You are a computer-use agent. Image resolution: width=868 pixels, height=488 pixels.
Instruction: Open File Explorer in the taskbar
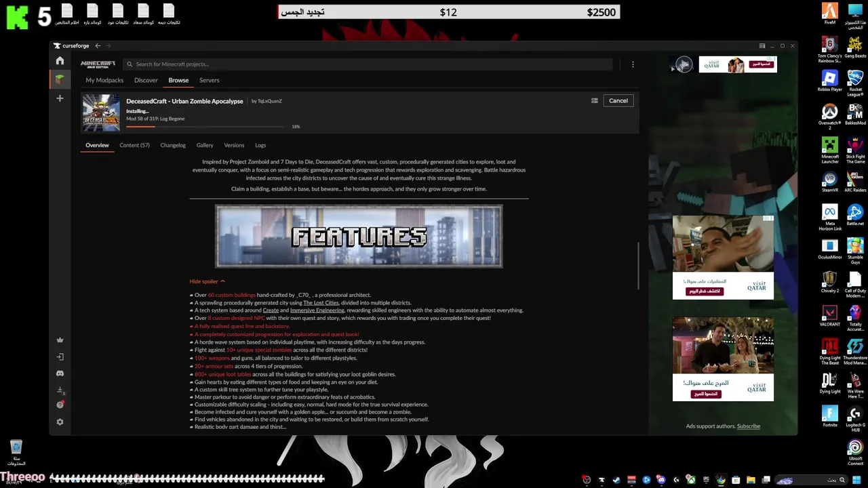(x=751, y=480)
